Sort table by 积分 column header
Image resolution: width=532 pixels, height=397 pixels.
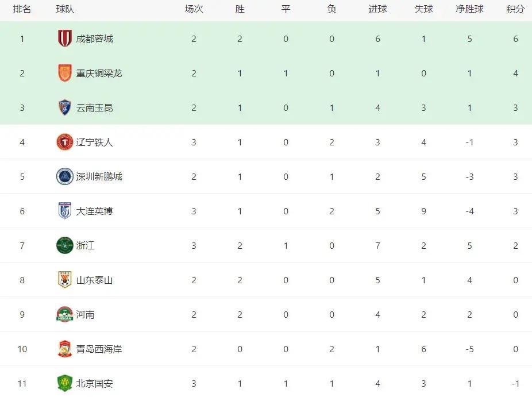(x=515, y=9)
